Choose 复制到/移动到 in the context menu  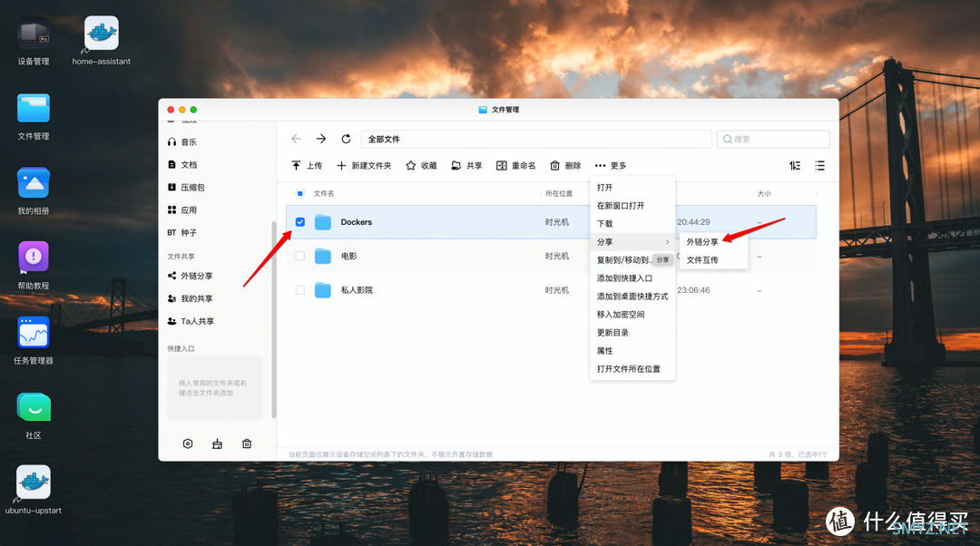point(632,260)
